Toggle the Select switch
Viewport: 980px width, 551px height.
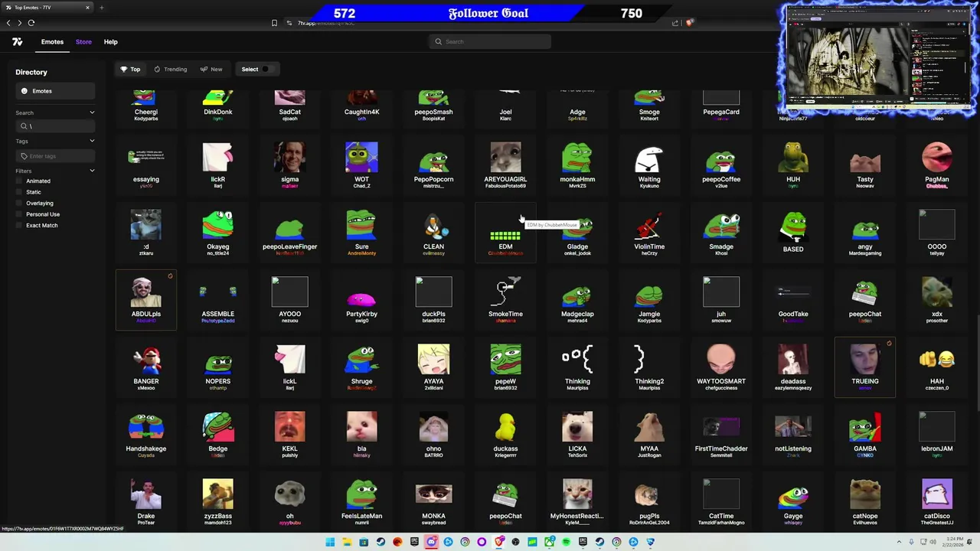coord(267,69)
